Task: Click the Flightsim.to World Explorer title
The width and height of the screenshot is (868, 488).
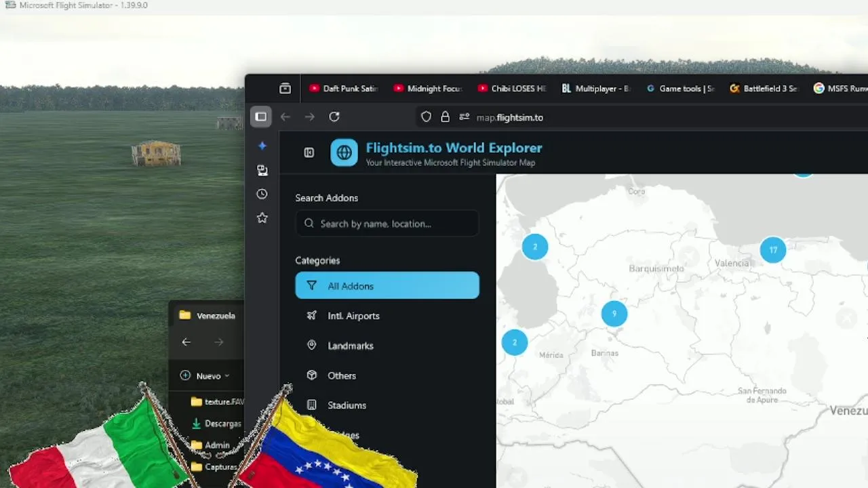Action: pyautogui.click(x=454, y=148)
